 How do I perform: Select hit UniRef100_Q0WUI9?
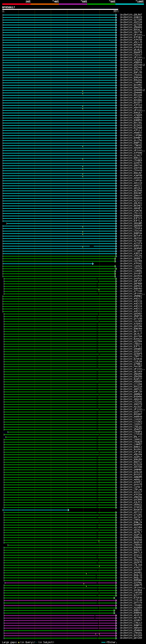point(131,17)
